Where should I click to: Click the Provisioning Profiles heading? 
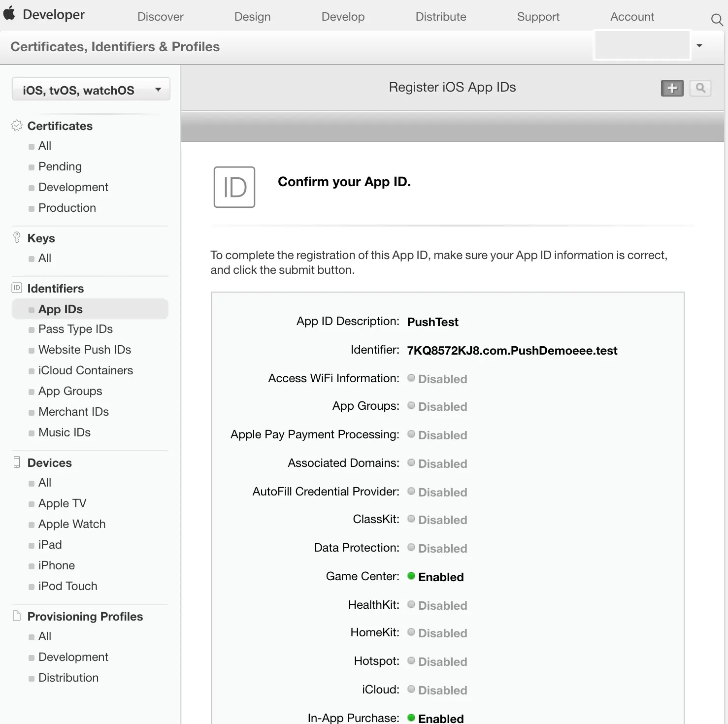point(85,617)
